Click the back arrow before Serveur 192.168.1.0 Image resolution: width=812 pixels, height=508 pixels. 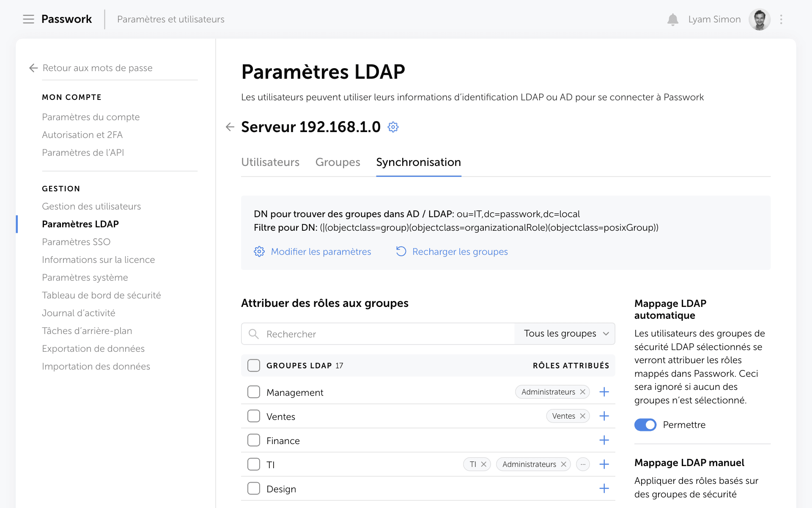click(x=230, y=127)
